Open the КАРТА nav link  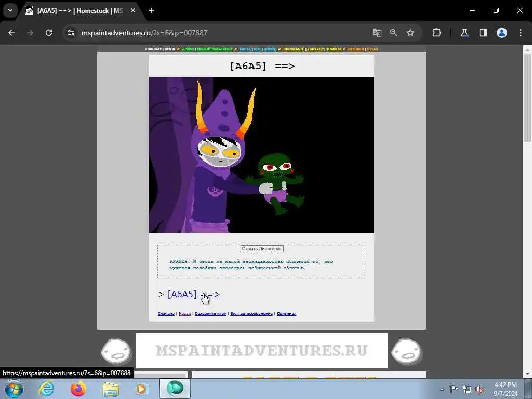[245, 49]
